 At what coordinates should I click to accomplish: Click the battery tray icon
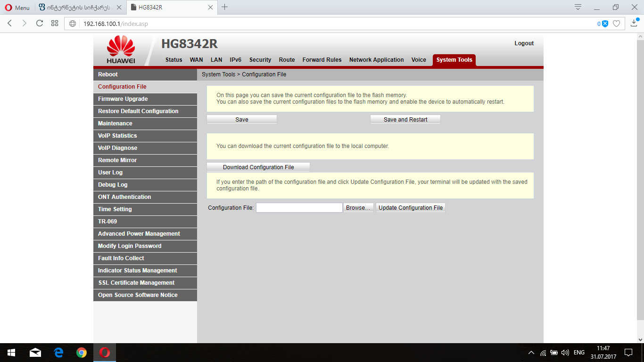554,353
